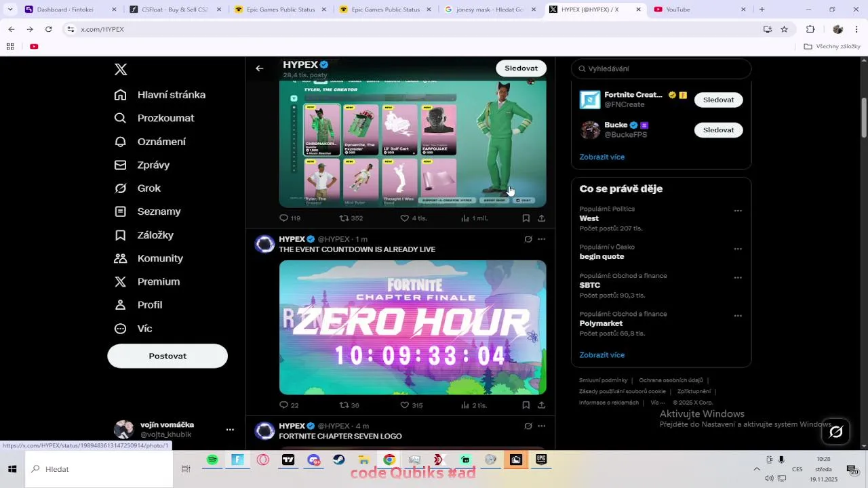The height and width of the screenshot is (488, 868).
Task: More options on EVENT COUNTDOWN post
Action: tap(541, 239)
